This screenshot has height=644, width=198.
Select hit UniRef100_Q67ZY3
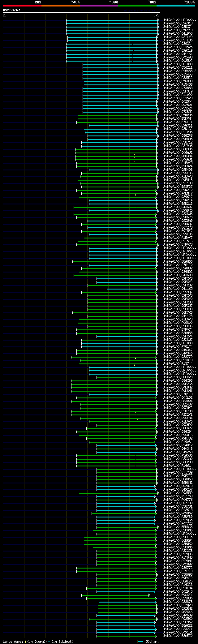point(178,227)
